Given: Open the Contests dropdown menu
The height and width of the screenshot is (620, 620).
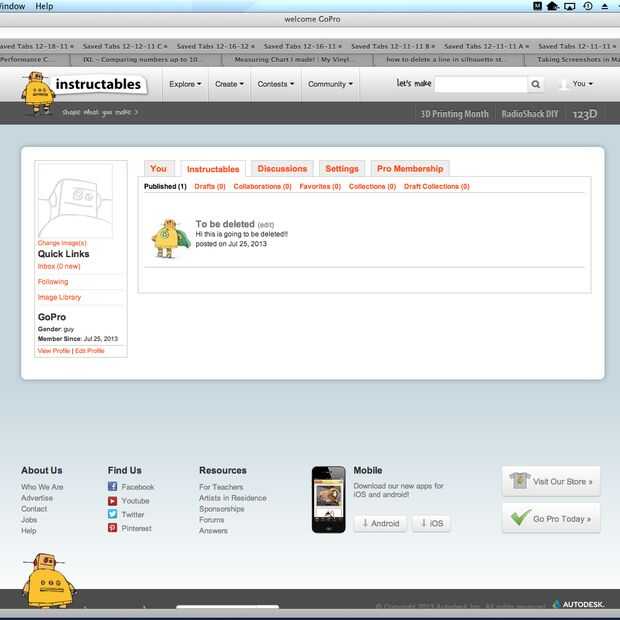Looking at the screenshot, I should click(276, 84).
